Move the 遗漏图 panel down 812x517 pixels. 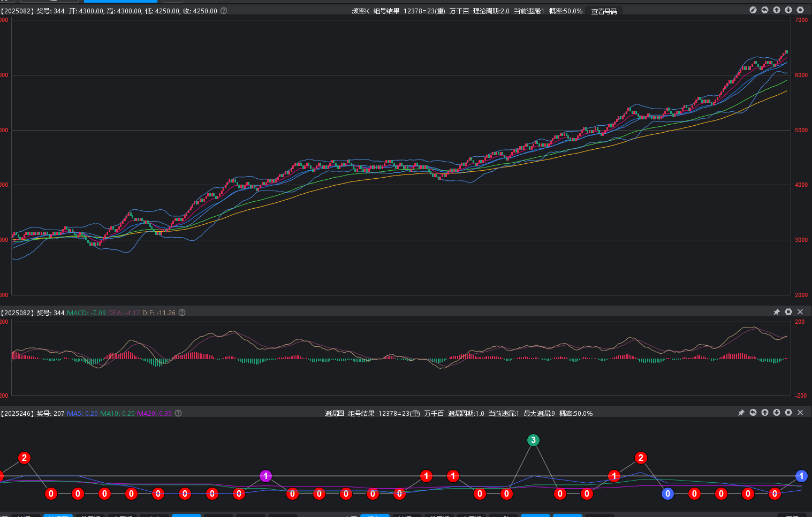point(777,413)
